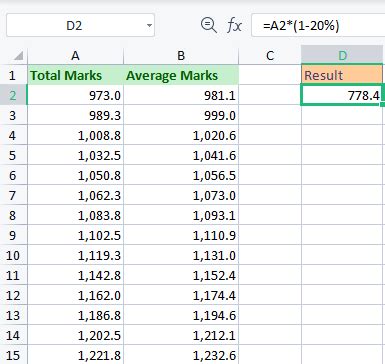The width and height of the screenshot is (385, 364).
Task: Select cell with value 1,194.6
Action: (x=181, y=315)
